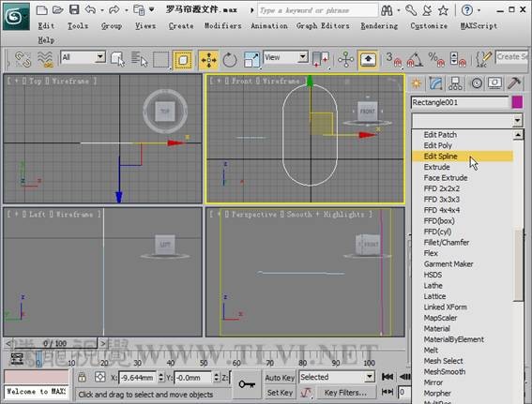Open Key Filters dialog button
This screenshot has width=532, height=404.
click(345, 393)
